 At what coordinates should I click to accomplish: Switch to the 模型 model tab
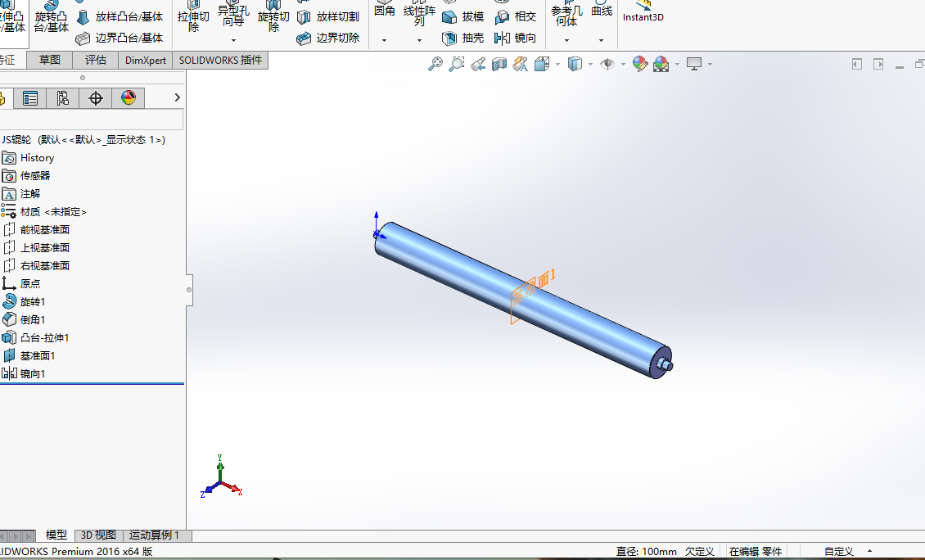56,535
